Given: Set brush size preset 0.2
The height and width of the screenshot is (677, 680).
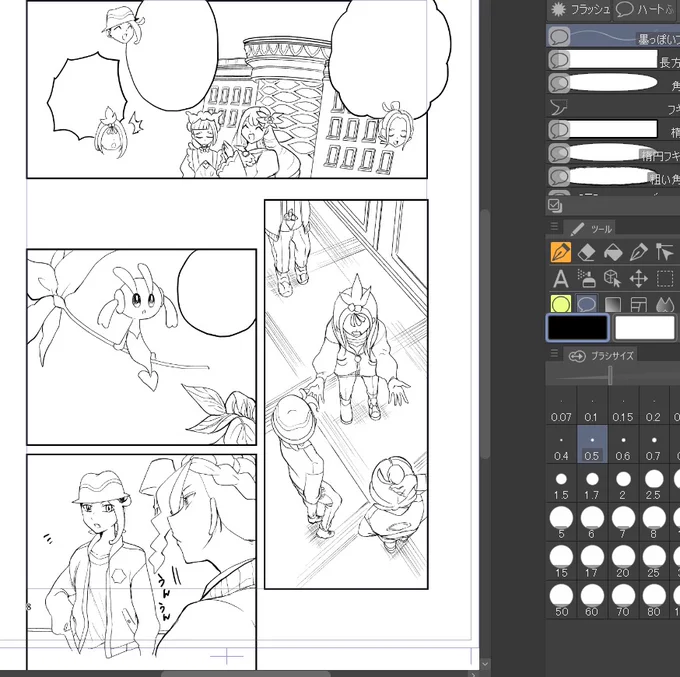Looking at the screenshot, I should coord(654,406).
